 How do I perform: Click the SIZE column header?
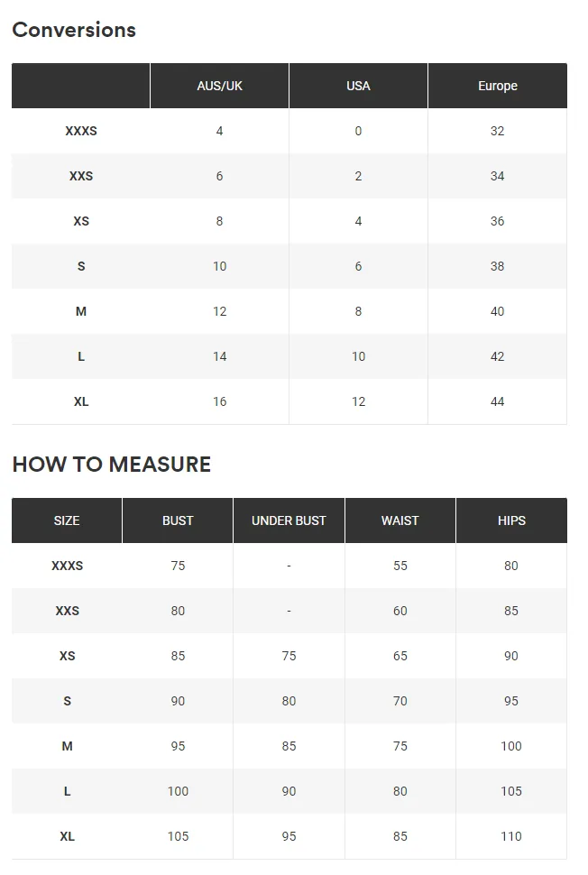[67, 520]
